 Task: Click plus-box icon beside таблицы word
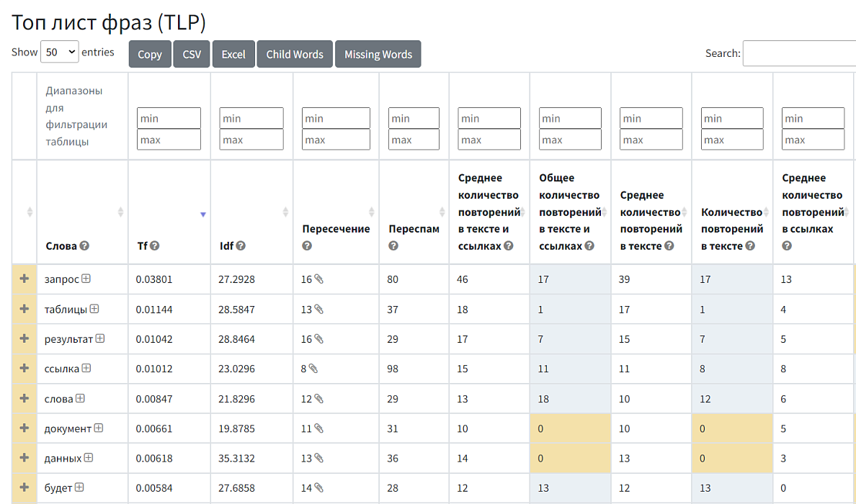click(94, 309)
